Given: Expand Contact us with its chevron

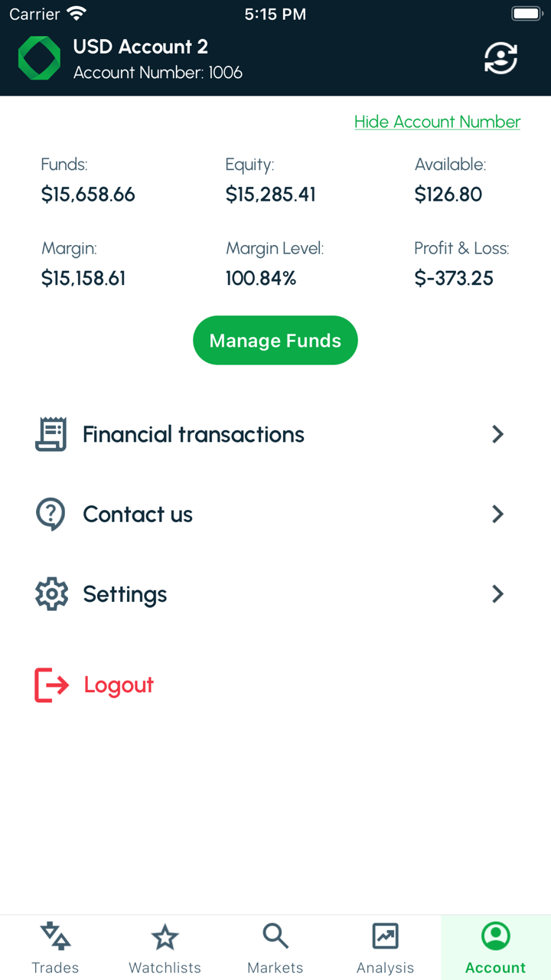Looking at the screenshot, I should tap(497, 514).
